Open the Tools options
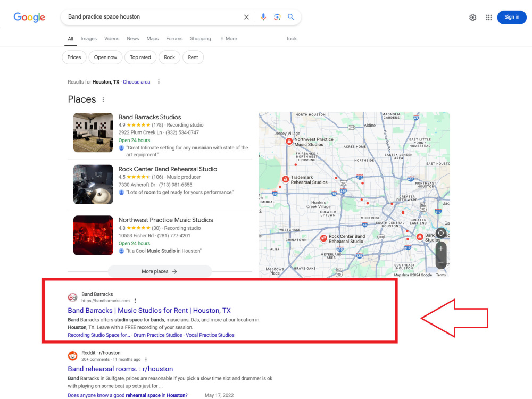 click(x=292, y=39)
